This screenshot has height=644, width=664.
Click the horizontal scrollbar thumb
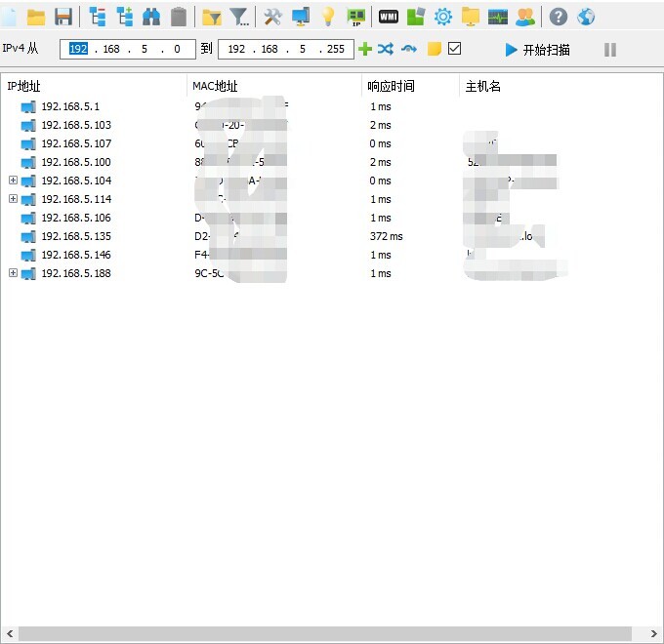pos(325,633)
